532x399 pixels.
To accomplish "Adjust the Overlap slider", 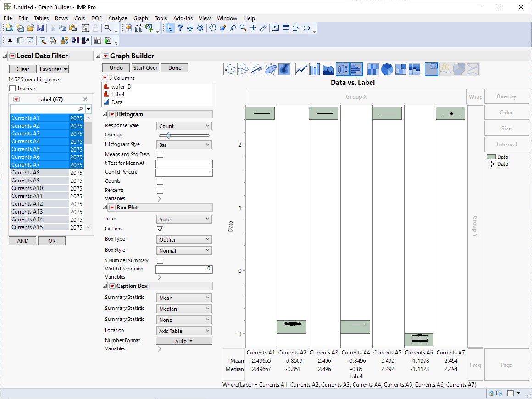I will pos(168,135).
